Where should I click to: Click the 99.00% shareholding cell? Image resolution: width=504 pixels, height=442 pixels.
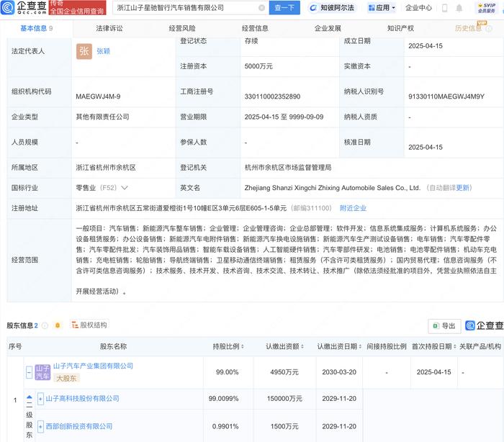[x=228, y=372]
